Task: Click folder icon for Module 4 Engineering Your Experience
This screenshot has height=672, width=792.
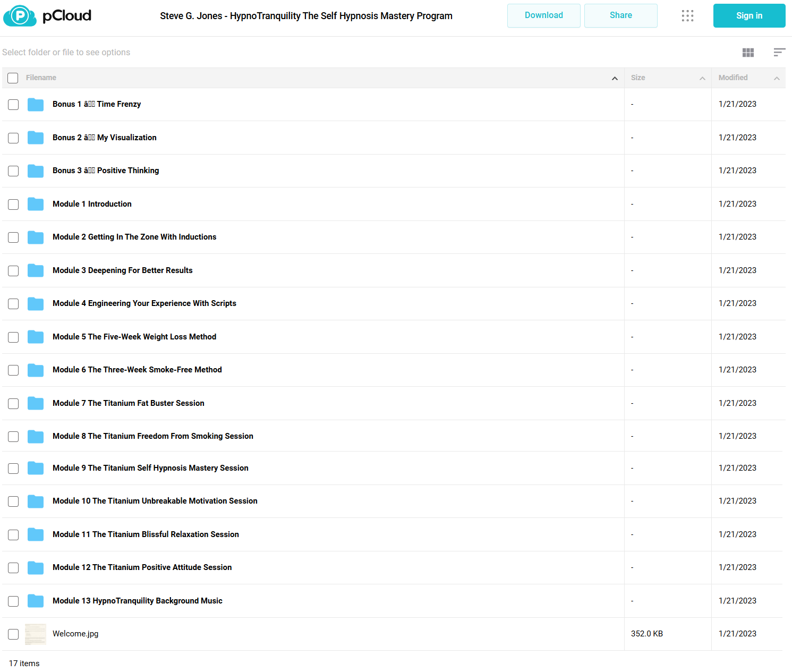Action: point(36,304)
